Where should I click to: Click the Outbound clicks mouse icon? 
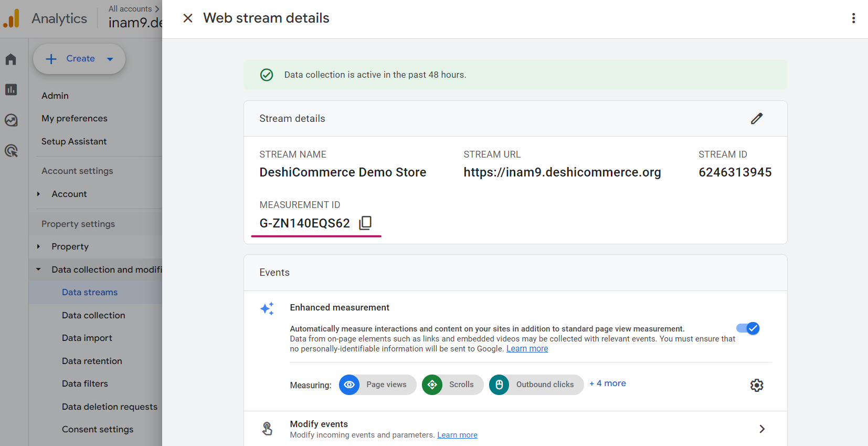click(500, 385)
